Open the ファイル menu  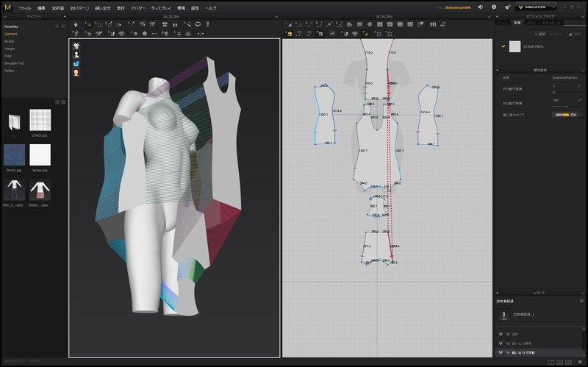coord(25,8)
